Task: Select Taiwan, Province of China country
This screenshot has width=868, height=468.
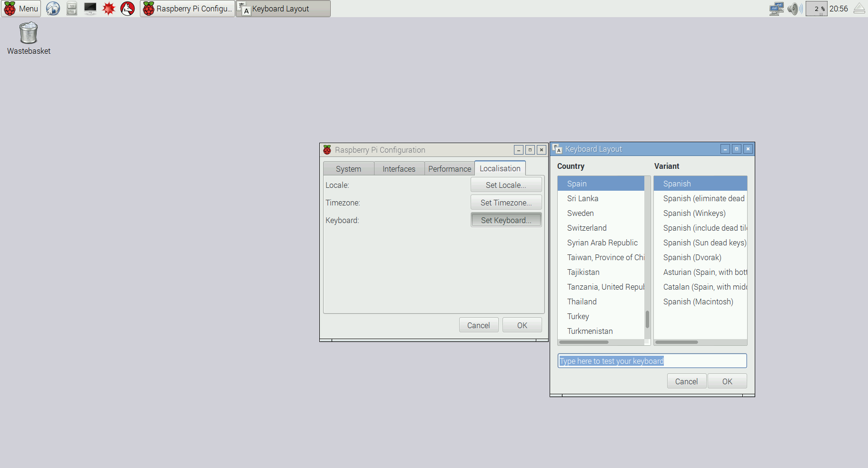Action: pyautogui.click(x=601, y=257)
